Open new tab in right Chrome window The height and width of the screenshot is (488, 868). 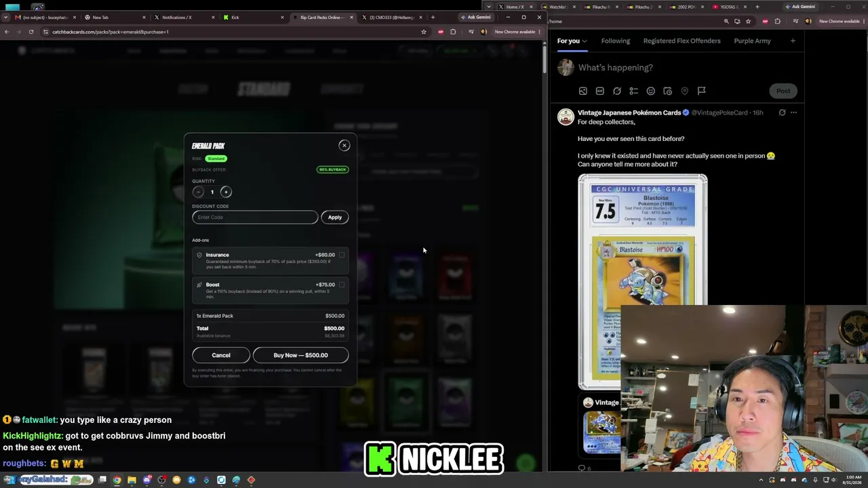[757, 7]
